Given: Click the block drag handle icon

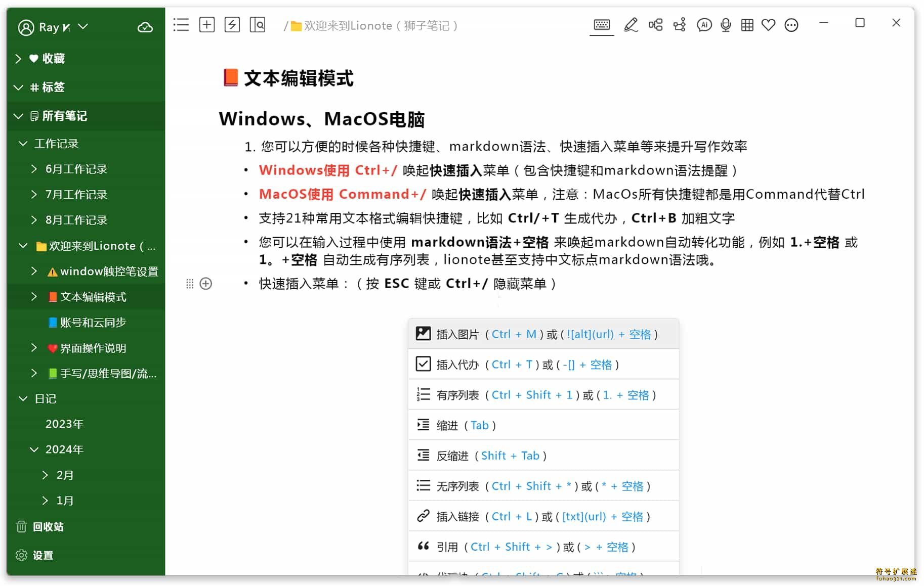Looking at the screenshot, I should (190, 284).
